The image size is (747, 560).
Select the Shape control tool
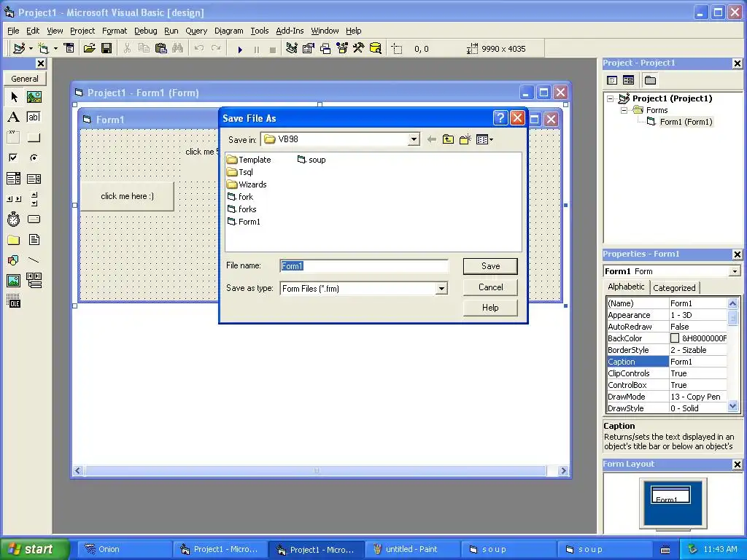point(14,260)
